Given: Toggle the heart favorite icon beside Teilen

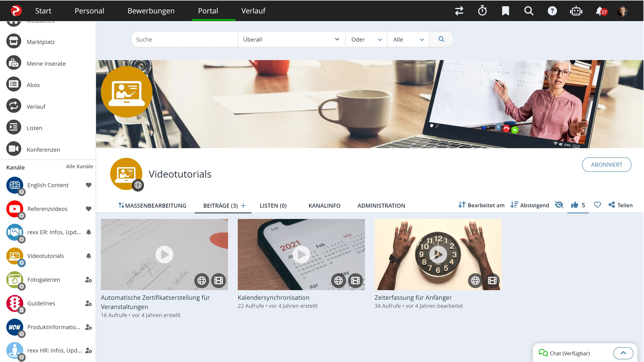Looking at the screenshot, I should (x=597, y=205).
